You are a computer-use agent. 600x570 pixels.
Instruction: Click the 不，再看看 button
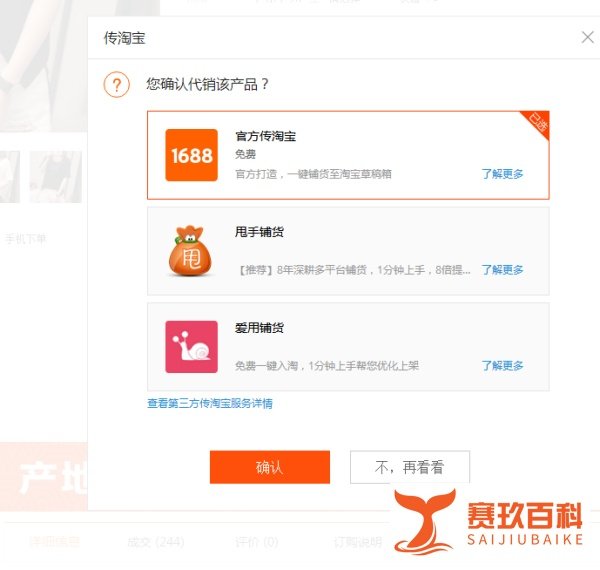[410, 467]
